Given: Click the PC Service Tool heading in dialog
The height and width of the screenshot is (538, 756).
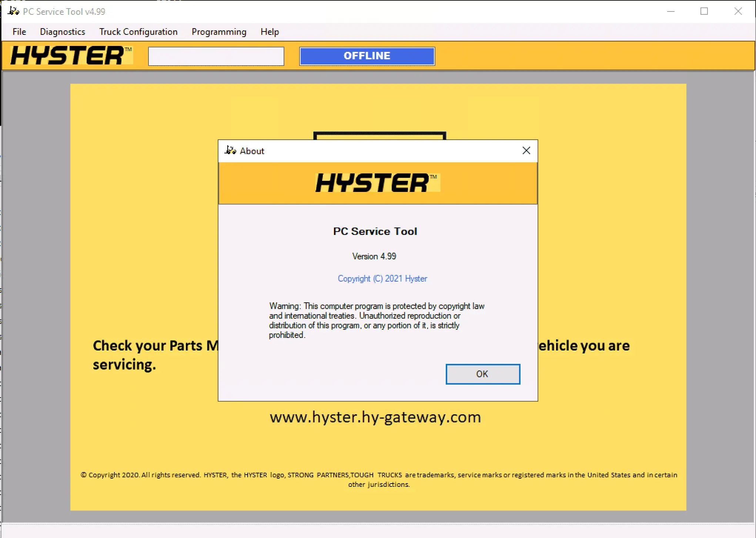Looking at the screenshot, I should (375, 231).
